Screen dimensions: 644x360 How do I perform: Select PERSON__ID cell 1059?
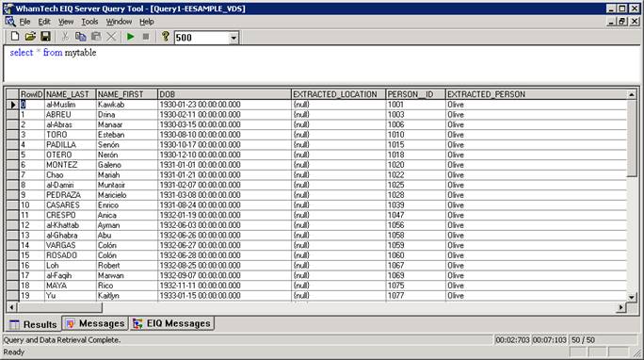[415, 245]
